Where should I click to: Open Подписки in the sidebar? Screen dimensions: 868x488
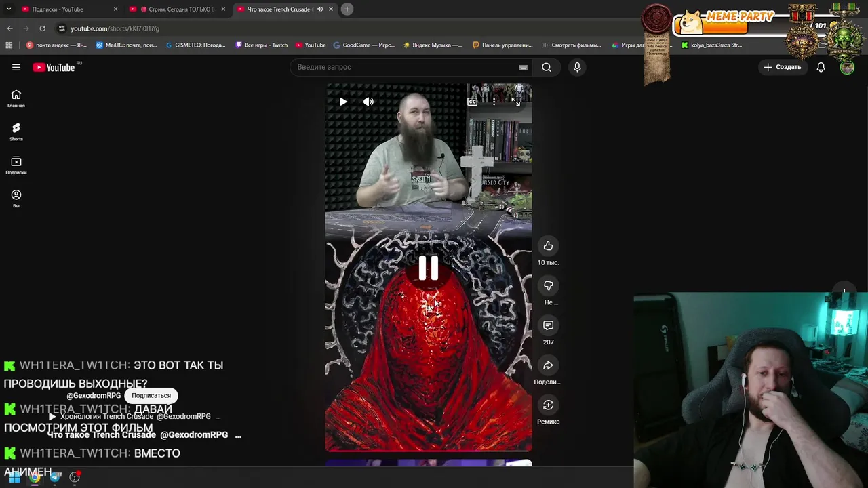(16, 165)
